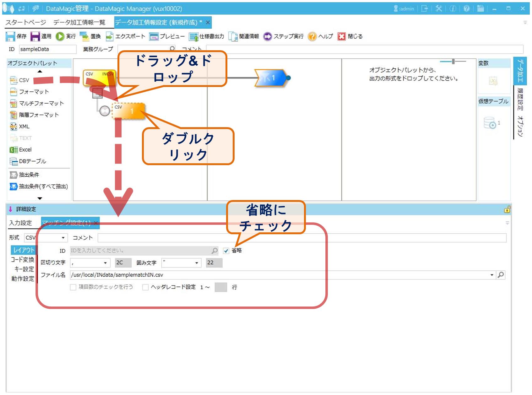Screen dimensions: 532x395
Task: Open プレビュー (Preview) from the toolbar
Action: (154, 36)
